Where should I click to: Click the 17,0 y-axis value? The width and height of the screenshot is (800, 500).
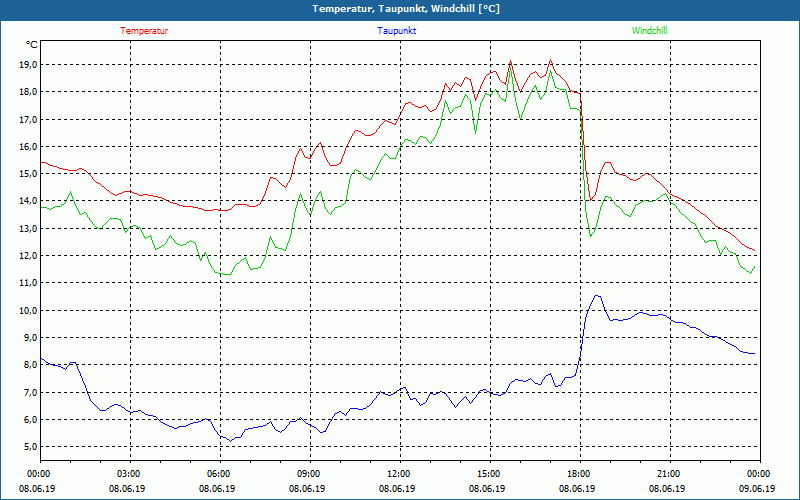click(x=29, y=119)
